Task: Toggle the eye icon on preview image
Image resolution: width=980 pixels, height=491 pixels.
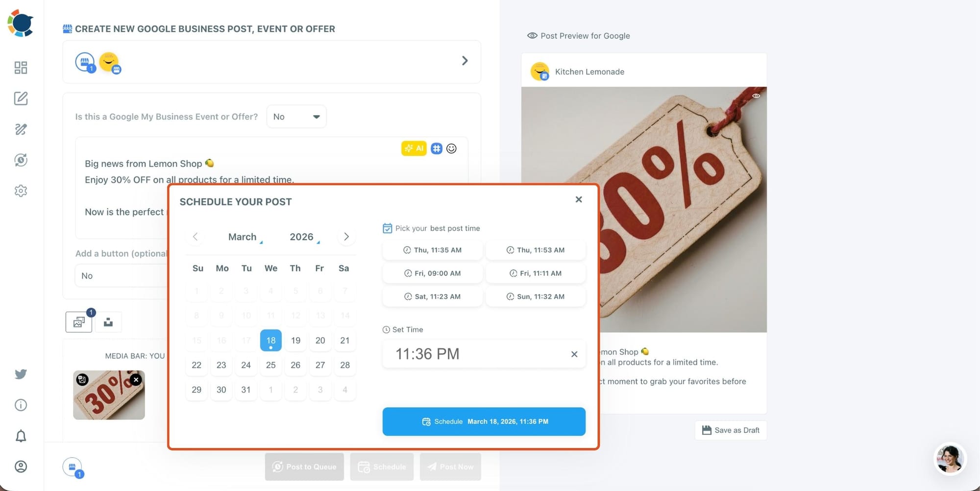Action: pyautogui.click(x=756, y=96)
